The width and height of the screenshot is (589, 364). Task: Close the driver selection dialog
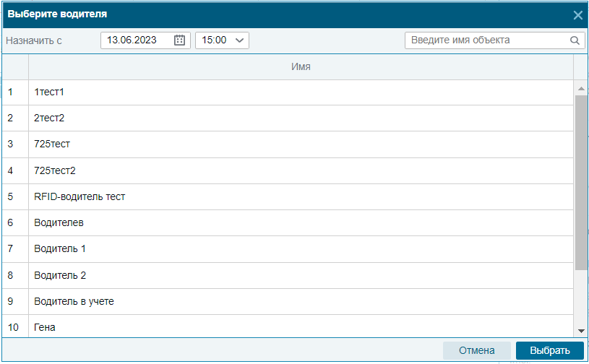(577, 15)
